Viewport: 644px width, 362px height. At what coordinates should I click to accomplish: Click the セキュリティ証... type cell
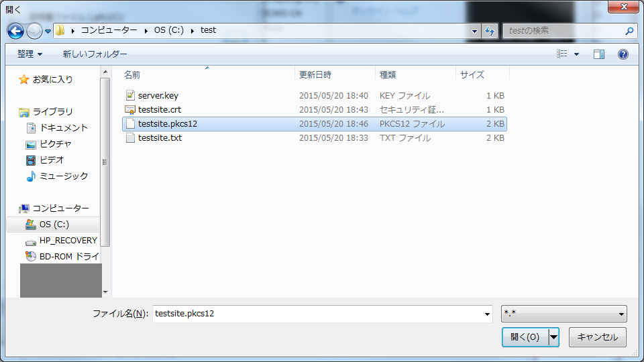(x=411, y=109)
